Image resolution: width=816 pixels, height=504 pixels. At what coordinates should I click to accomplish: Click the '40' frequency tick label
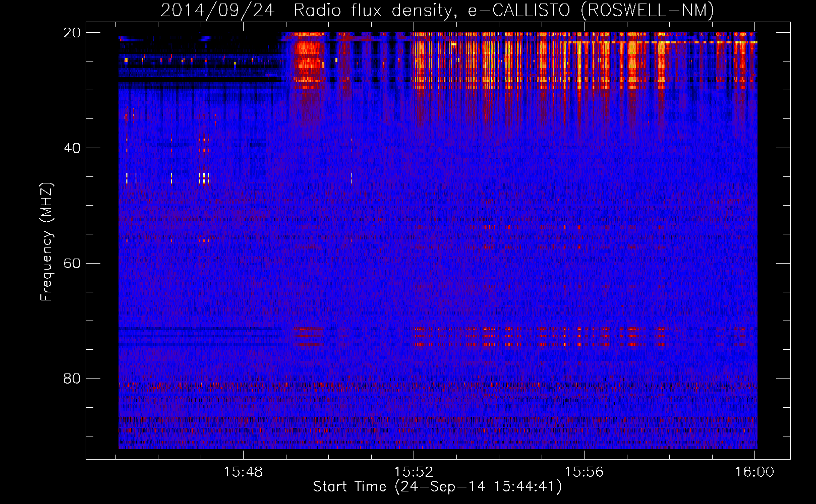[72, 148]
